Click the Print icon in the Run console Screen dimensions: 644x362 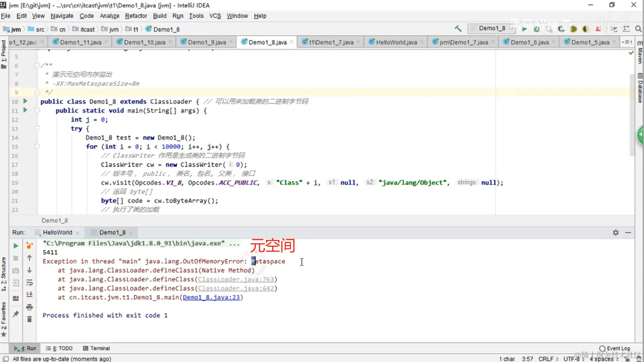point(29,307)
